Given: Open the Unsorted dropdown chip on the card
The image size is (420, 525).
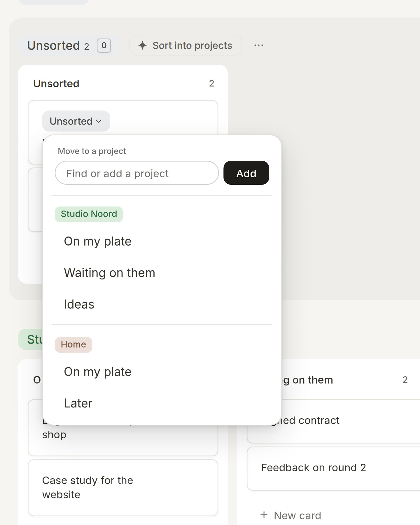Looking at the screenshot, I should (76, 121).
